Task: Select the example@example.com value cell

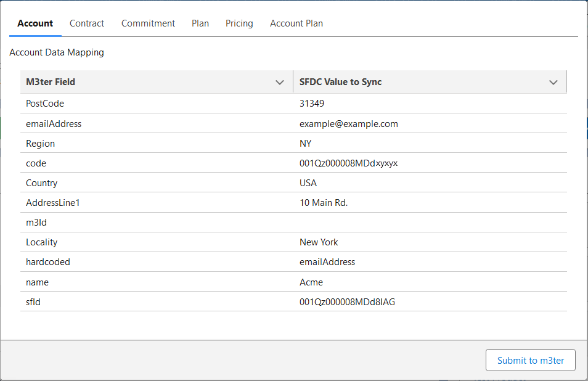Action: (x=430, y=123)
